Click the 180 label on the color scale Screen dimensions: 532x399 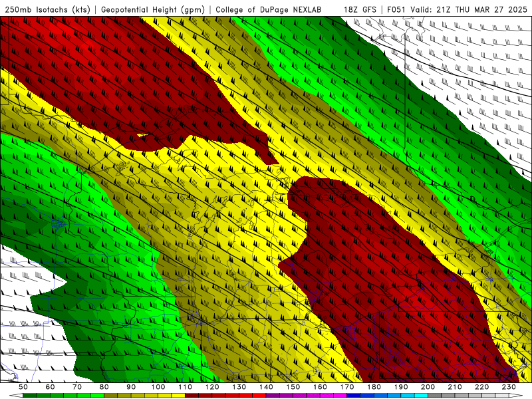click(374, 387)
